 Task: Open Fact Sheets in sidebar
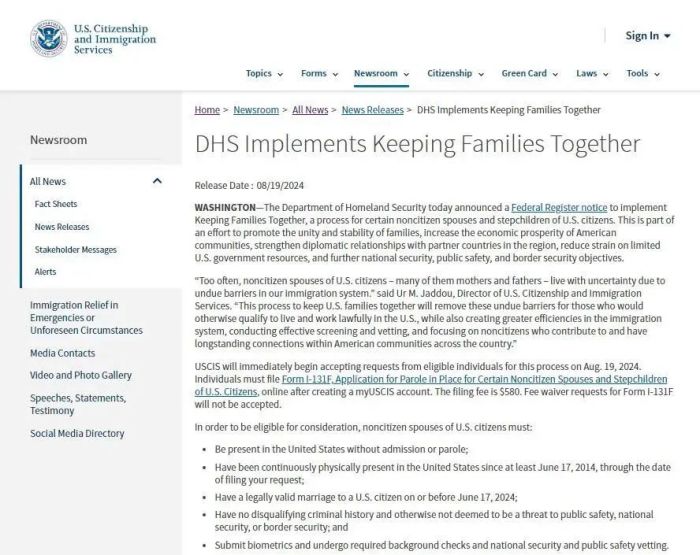click(x=56, y=204)
